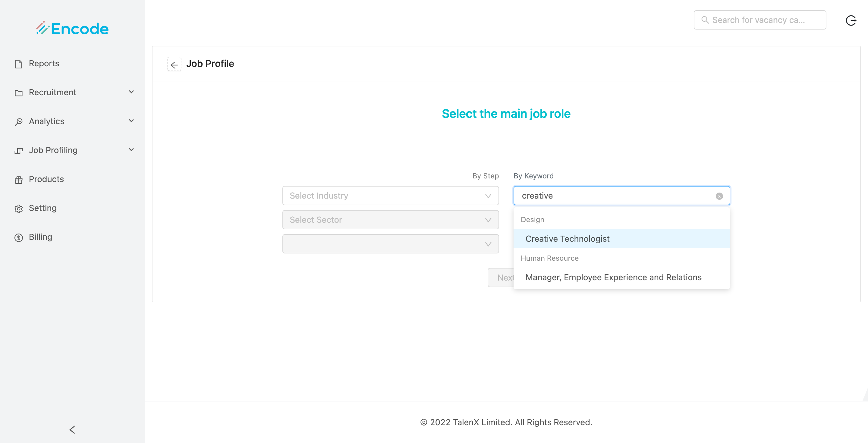Image resolution: width=868 pixels, height=443 pixels.
Task: Click the back arrow beside Job Profile
Action: pos(174,64)
